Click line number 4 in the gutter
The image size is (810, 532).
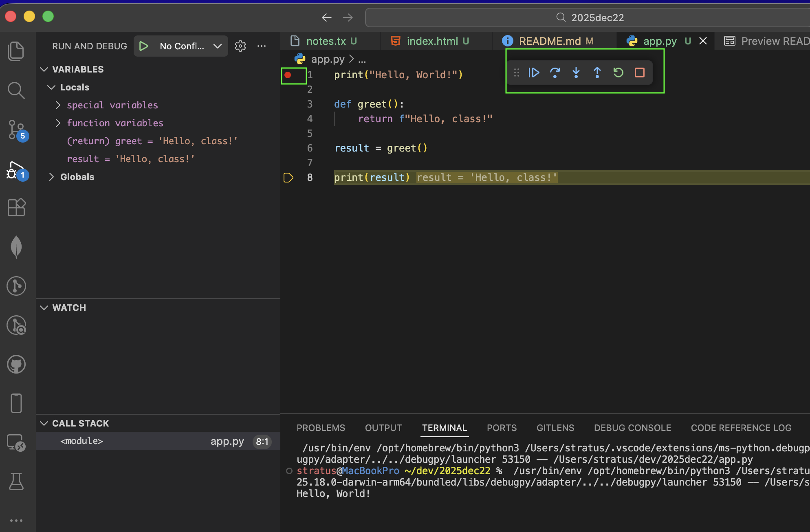[x=310, y=119]
